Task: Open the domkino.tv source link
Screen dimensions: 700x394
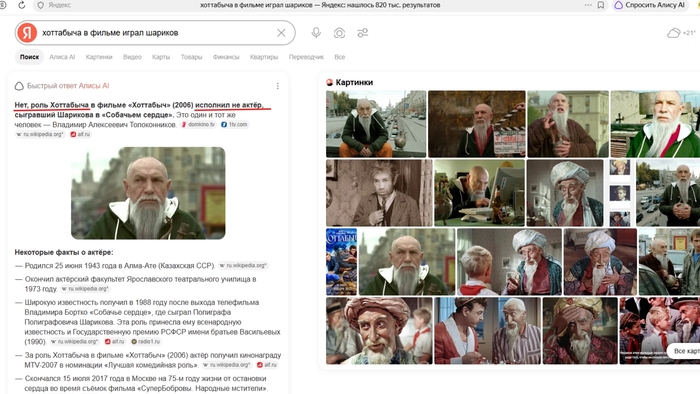Action: (198, 124)
